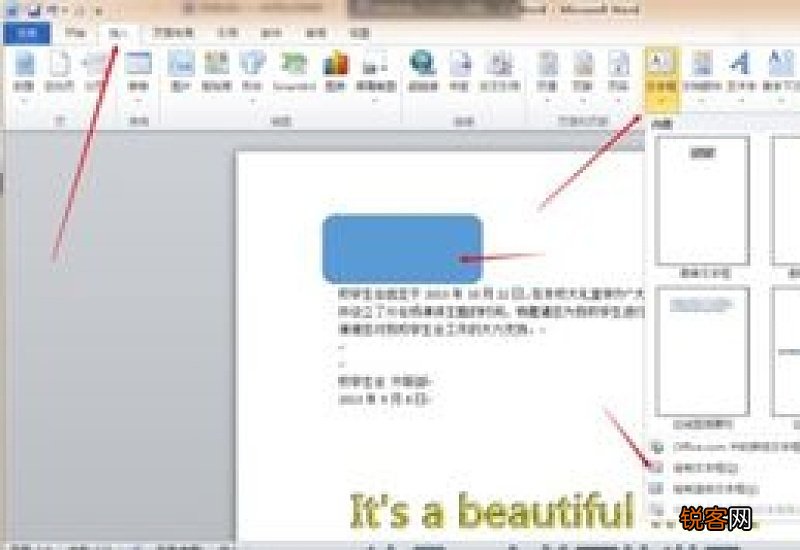Open the Table dropdown in the ribbon

(138, 76)
